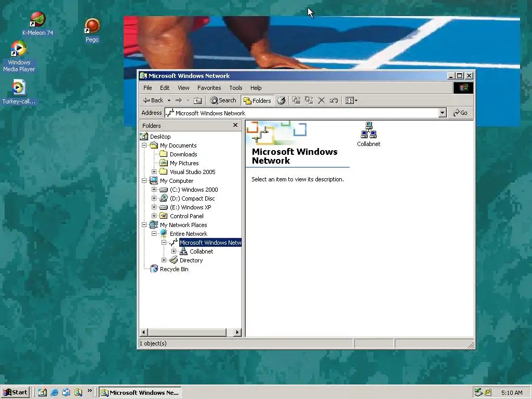Go up one level with Up icon

coord(198,100)
